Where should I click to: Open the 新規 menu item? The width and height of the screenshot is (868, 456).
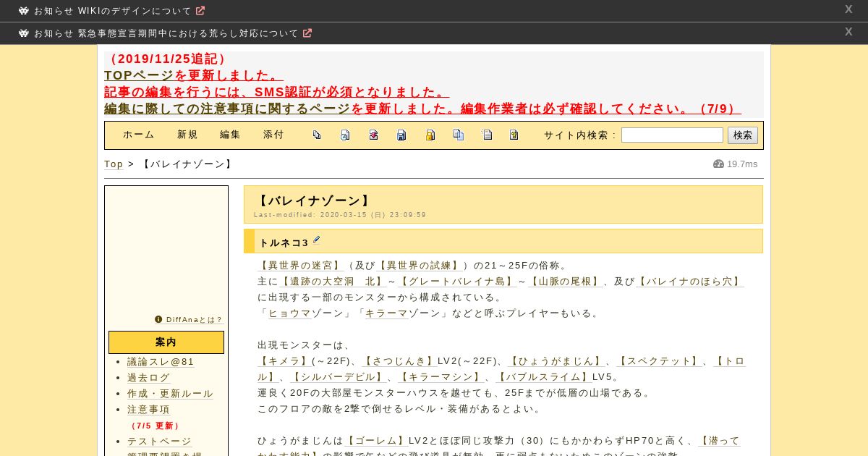tap(188, 135)
